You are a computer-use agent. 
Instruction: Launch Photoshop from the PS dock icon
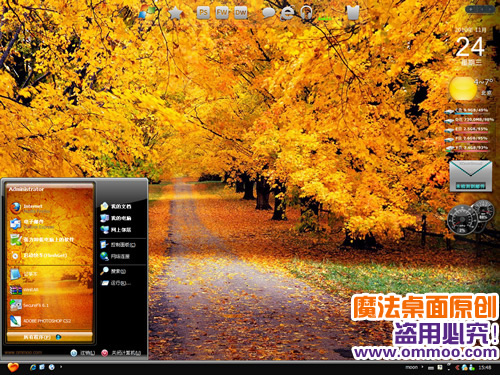click(x=203, y=13)
